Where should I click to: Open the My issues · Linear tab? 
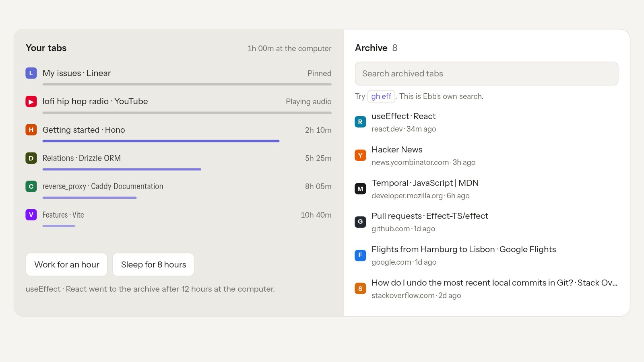178,76
